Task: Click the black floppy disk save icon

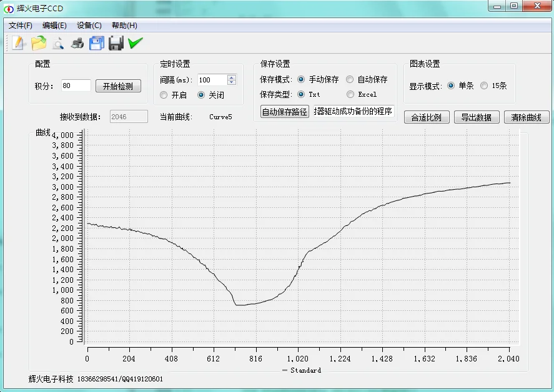Action: click(x=116, y=43)
